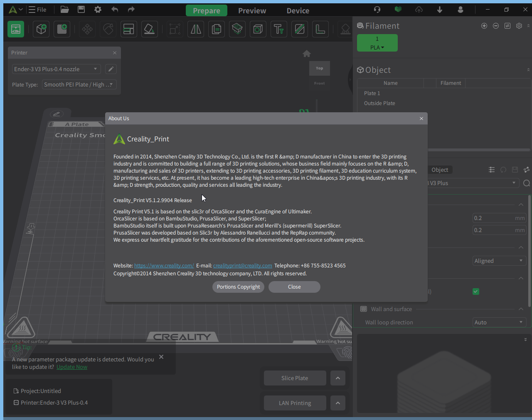The width and height of the screenshot is (532, 420).
Task: Select the lay on face tool
Action: click(150, 29)
